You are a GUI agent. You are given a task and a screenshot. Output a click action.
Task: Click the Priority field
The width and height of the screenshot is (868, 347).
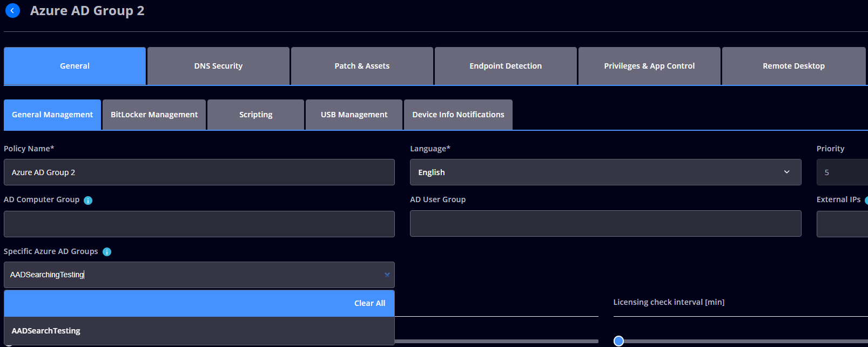tap(842, 172)
